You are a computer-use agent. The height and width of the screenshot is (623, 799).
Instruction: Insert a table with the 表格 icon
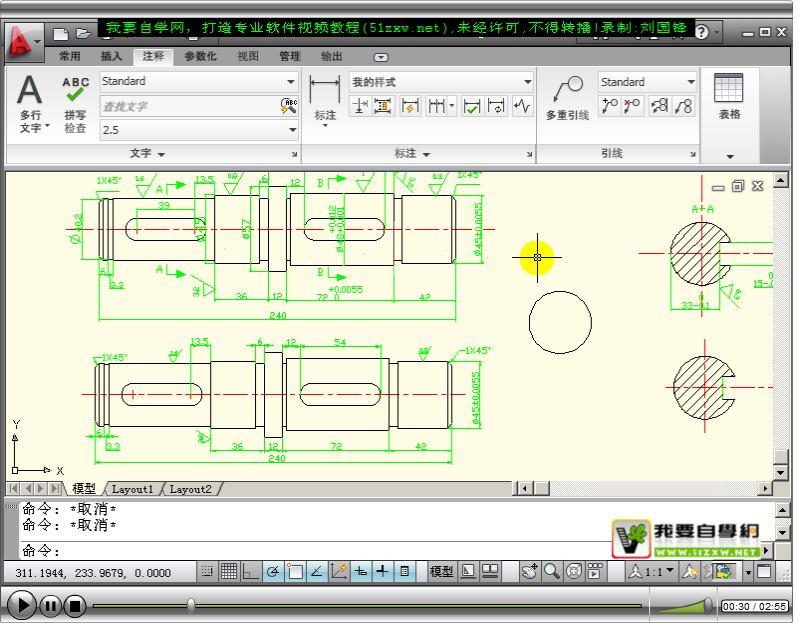coord(729,97)
